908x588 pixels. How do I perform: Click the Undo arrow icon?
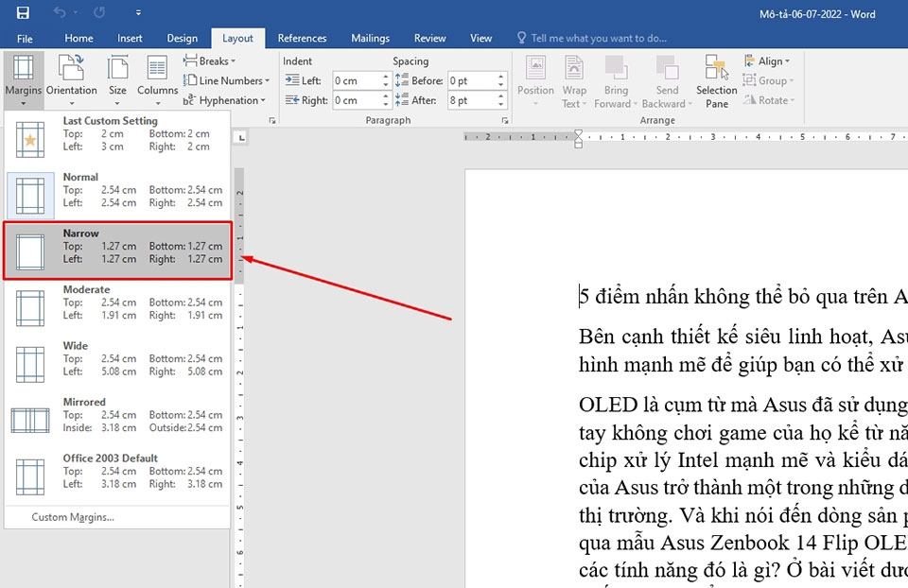60,12
